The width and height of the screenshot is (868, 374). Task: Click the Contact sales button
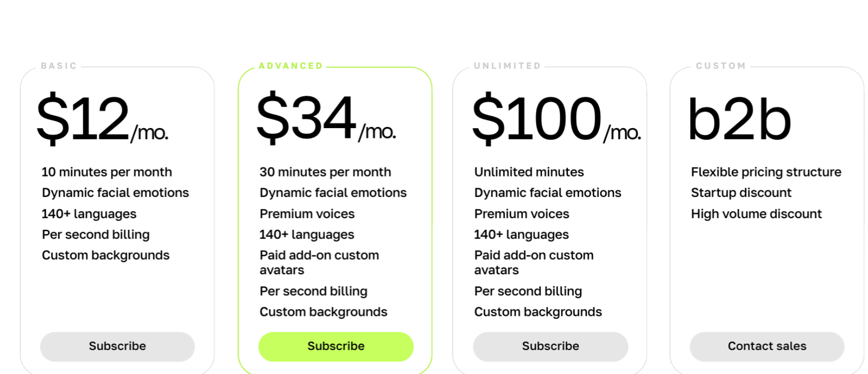tap(767, 346)
